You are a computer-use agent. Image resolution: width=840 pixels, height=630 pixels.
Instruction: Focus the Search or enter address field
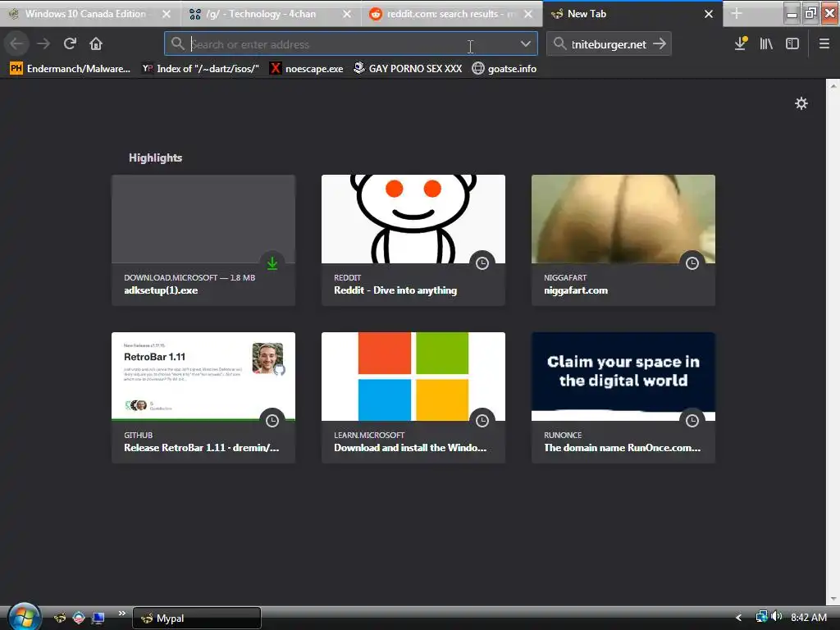pyautogui.click(x=351, y=44)
